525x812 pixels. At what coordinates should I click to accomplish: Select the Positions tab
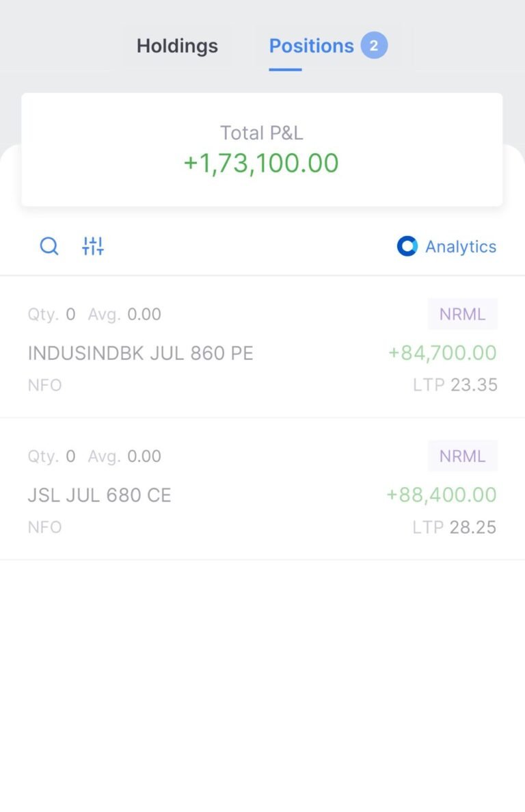click(312, 46)
